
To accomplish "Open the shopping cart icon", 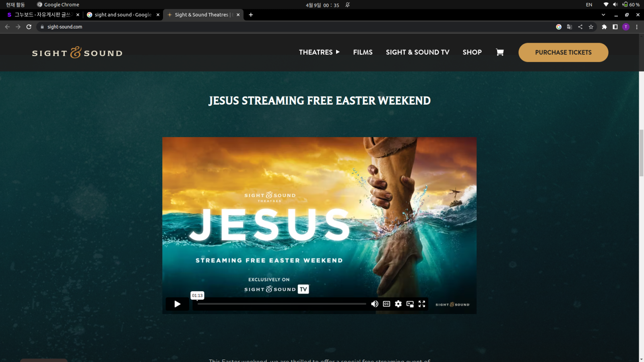I will tap(500, 52).
